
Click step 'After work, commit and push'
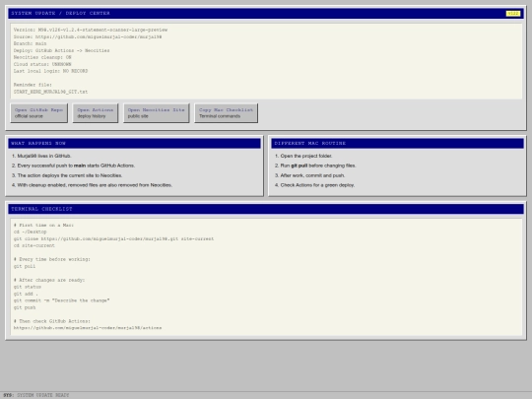tap(309, 175)
